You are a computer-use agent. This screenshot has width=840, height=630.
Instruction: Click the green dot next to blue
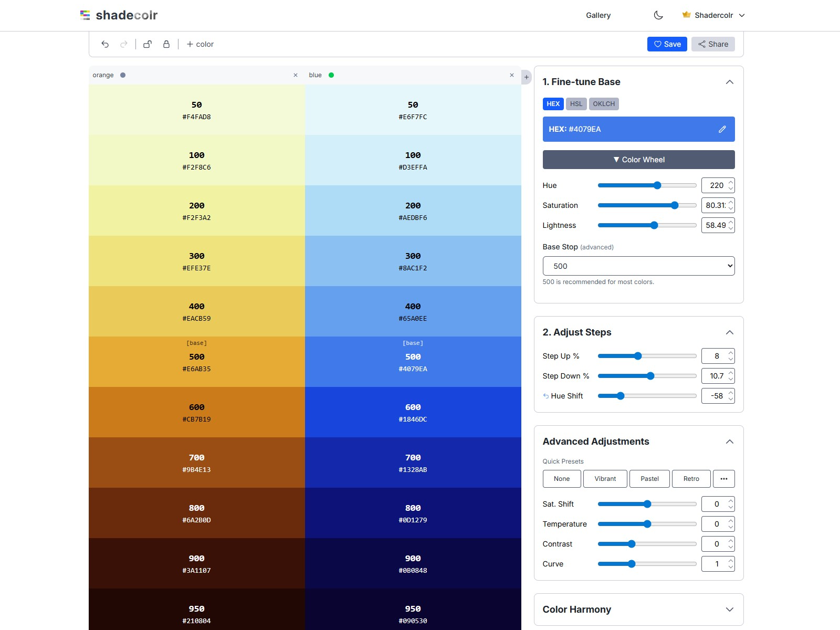pos(331,75)
